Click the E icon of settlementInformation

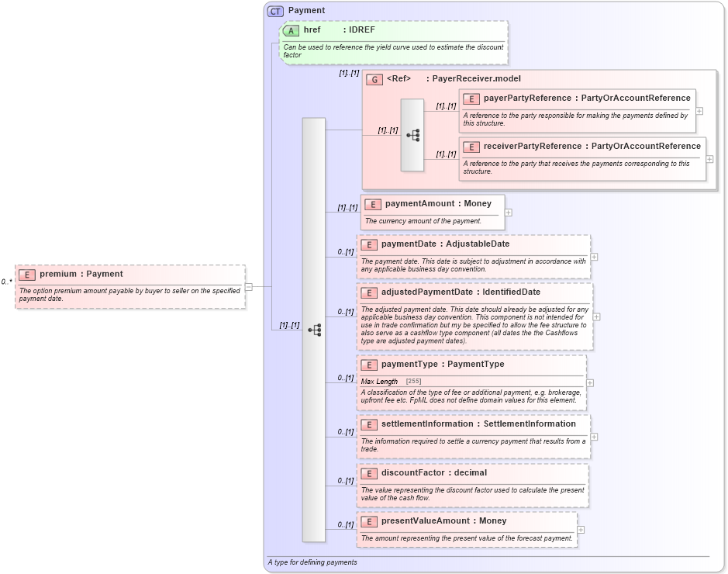[369, 425]
